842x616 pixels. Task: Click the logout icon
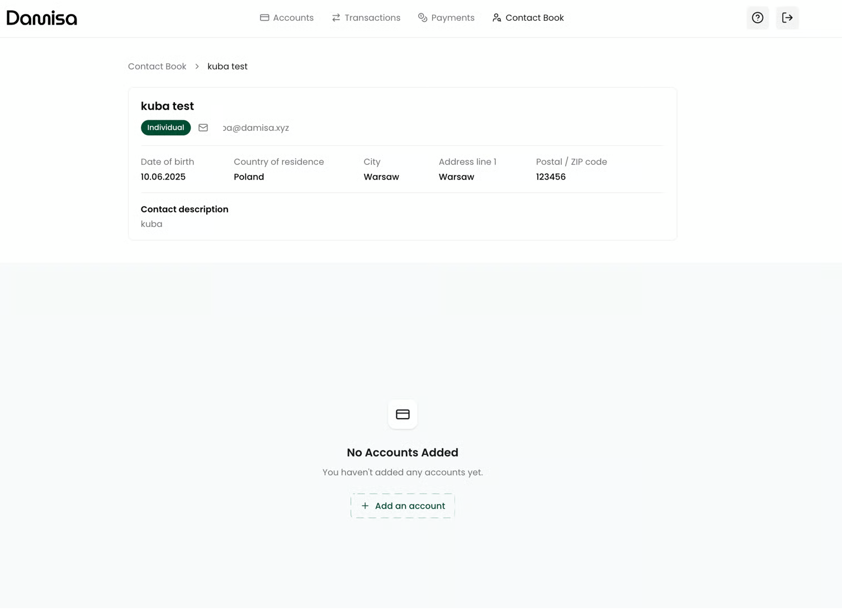click(787, 18)
